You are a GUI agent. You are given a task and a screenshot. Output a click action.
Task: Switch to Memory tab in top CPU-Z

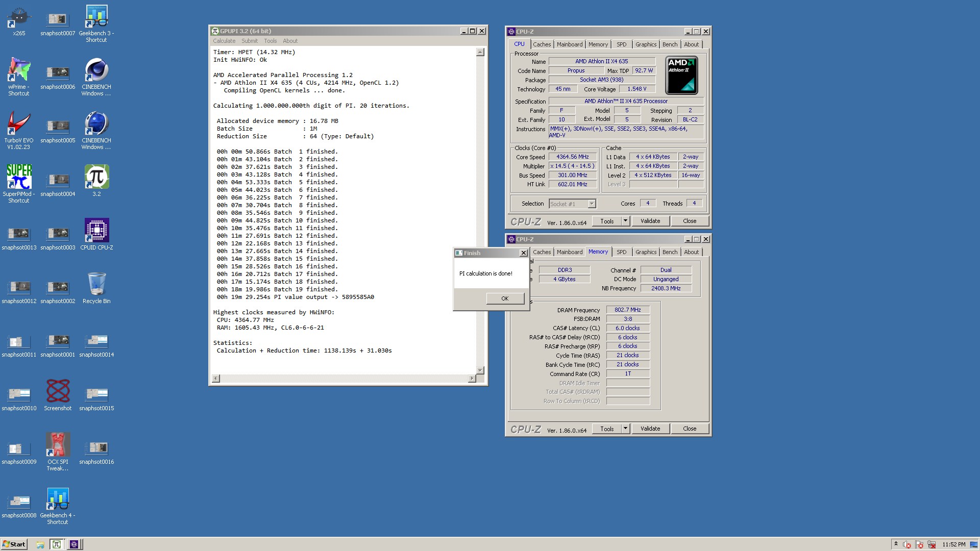(598, 44)
